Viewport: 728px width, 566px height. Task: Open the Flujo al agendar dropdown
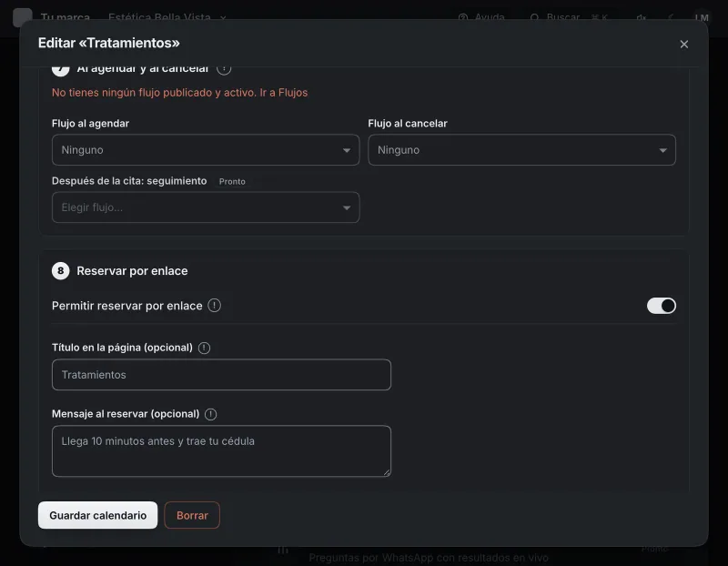pyautogui.click(x=206, y=150)
